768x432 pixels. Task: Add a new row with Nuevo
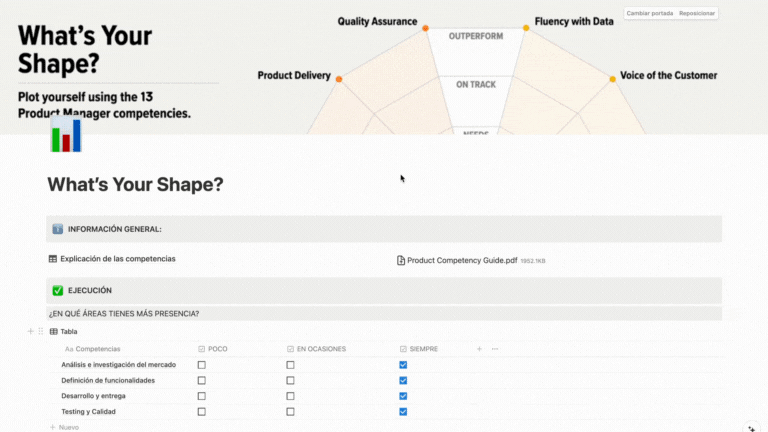64,428
